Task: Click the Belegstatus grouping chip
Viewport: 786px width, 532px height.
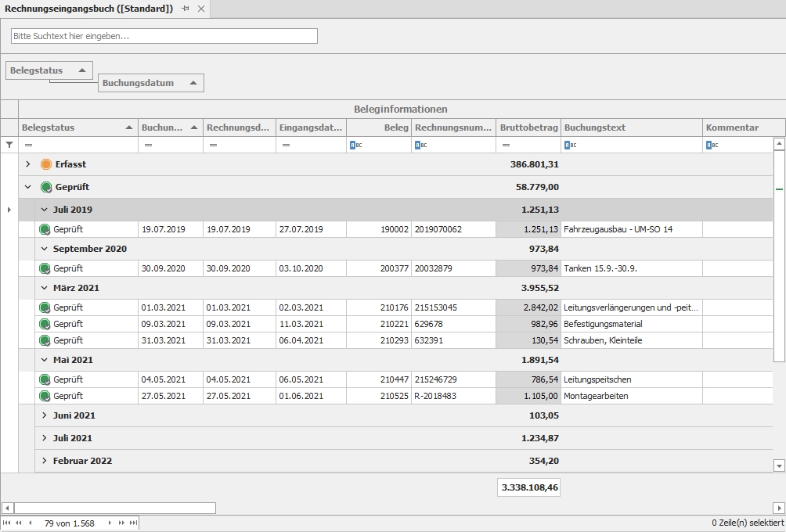Action: click(x=49, y=70)
